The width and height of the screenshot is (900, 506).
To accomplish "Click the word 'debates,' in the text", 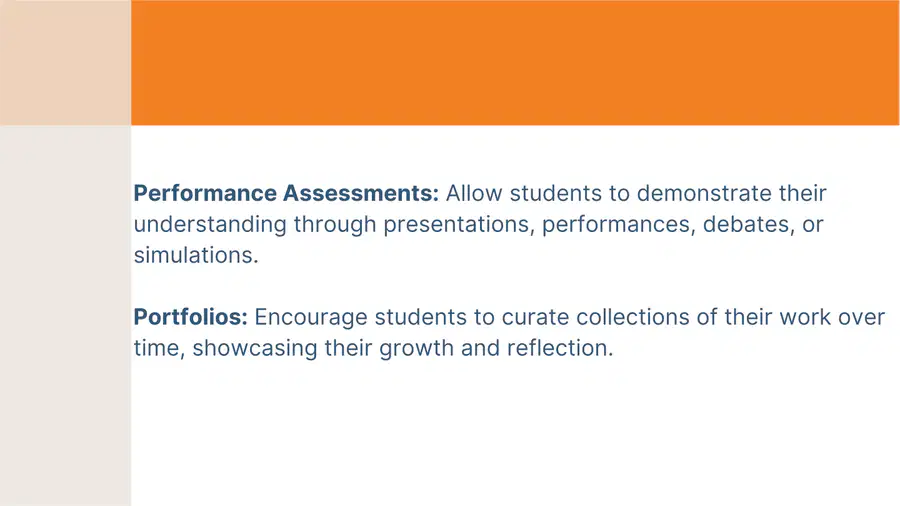I will [749, 224].
